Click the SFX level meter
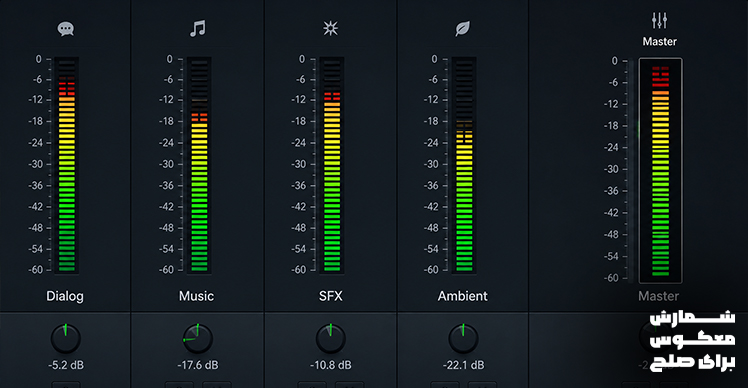 point(332,165)
